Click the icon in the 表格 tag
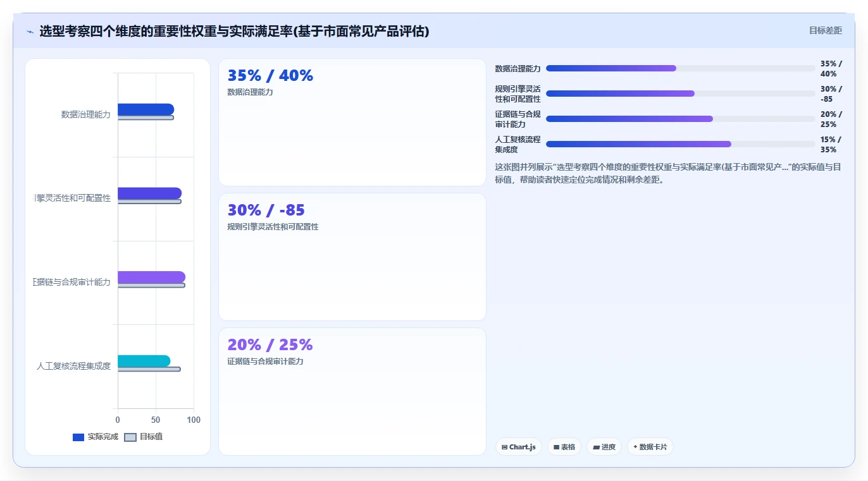The image size is (868, 481). 556,447
